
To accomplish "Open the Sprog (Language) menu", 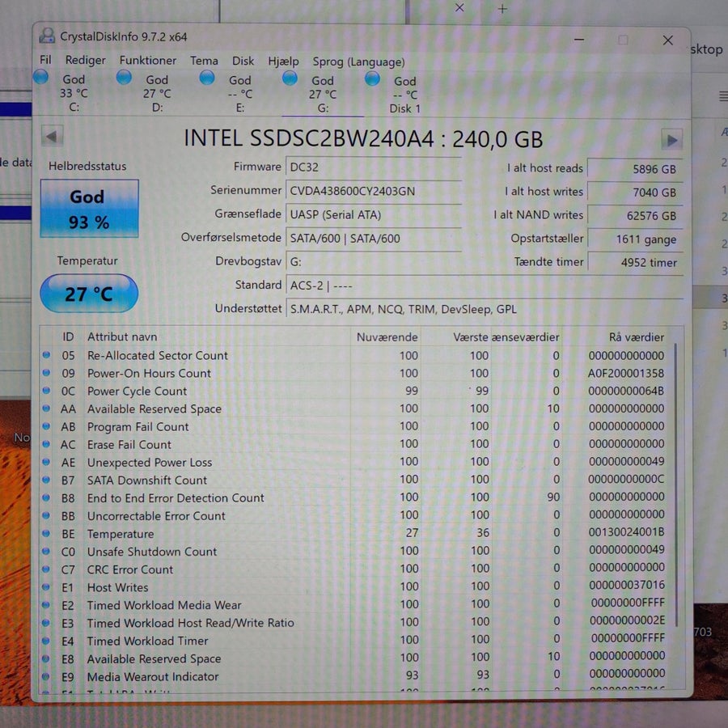I will coord(358,61).
